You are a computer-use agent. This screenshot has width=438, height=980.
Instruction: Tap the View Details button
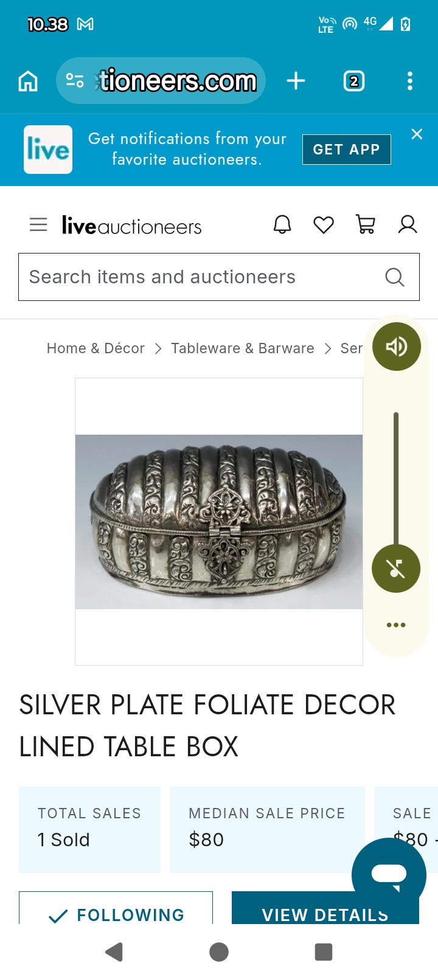click(325, 909)
